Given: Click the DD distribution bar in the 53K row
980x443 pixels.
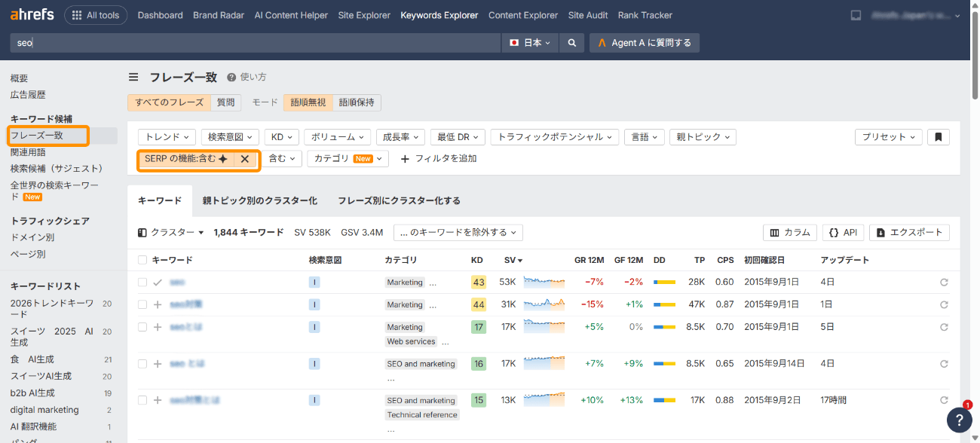Looking at the screenshot, I should tap(664, 283).
